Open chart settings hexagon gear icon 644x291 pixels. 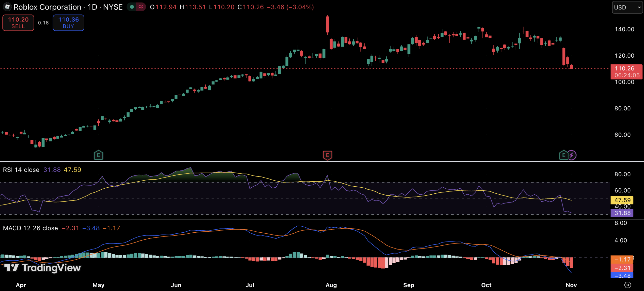tap(628, 285)
